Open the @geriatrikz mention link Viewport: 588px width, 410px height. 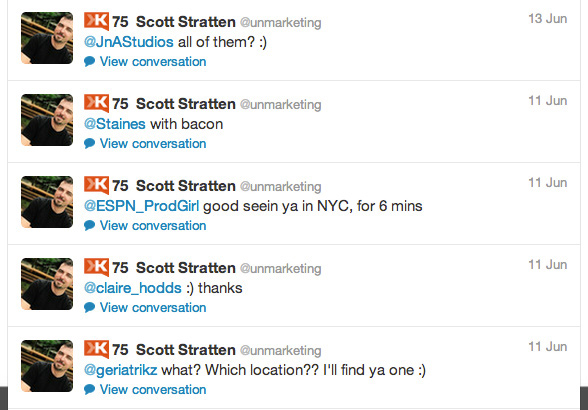[x=121, y=370]
